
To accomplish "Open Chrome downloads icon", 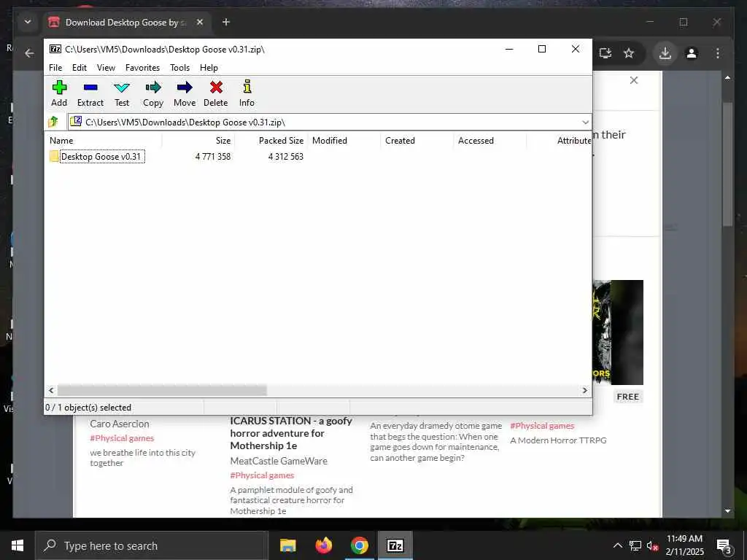I will (x=665, y=52).
